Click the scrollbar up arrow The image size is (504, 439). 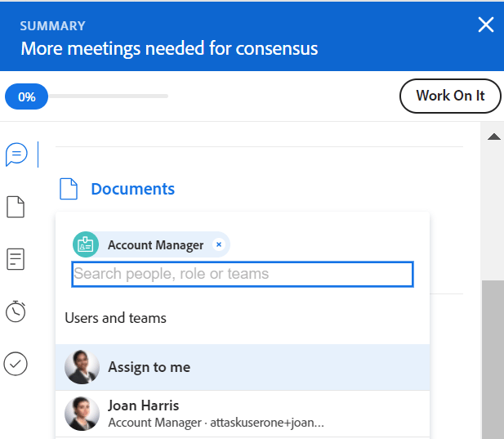point(493,137)
